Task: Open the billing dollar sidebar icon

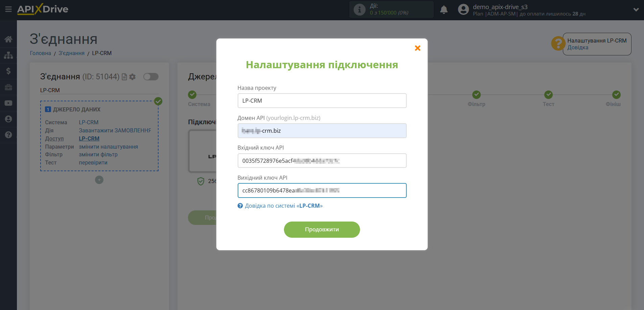Action: point(8,71)
